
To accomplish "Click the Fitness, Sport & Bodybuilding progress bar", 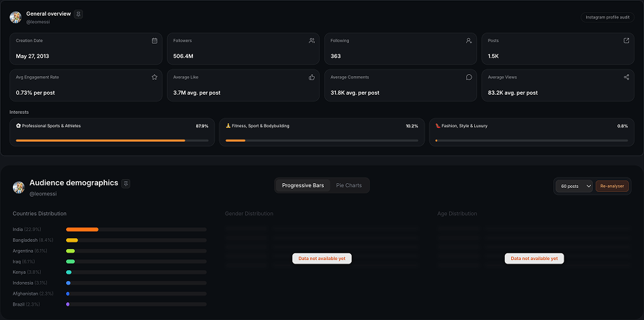I will point(322,140).
